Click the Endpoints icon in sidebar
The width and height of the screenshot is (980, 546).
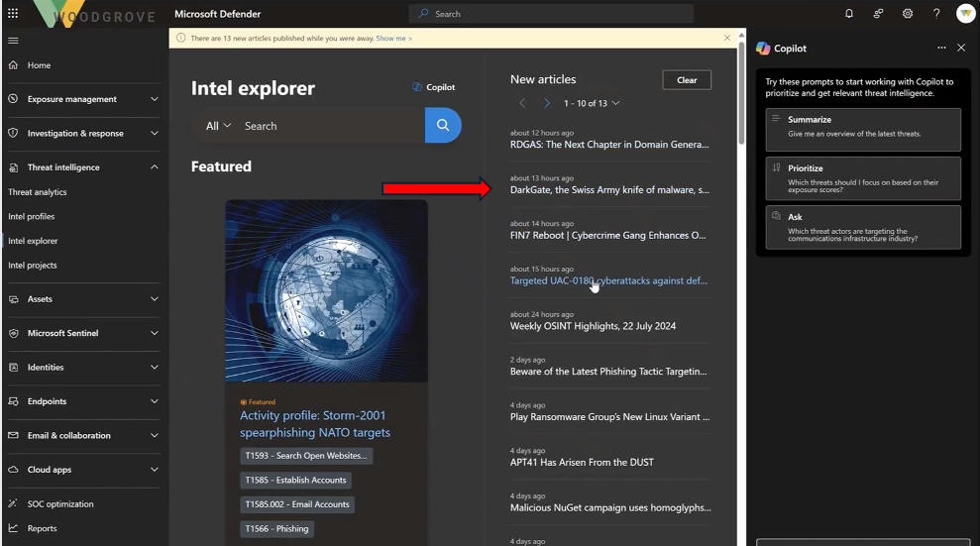(x=13, y=401)
